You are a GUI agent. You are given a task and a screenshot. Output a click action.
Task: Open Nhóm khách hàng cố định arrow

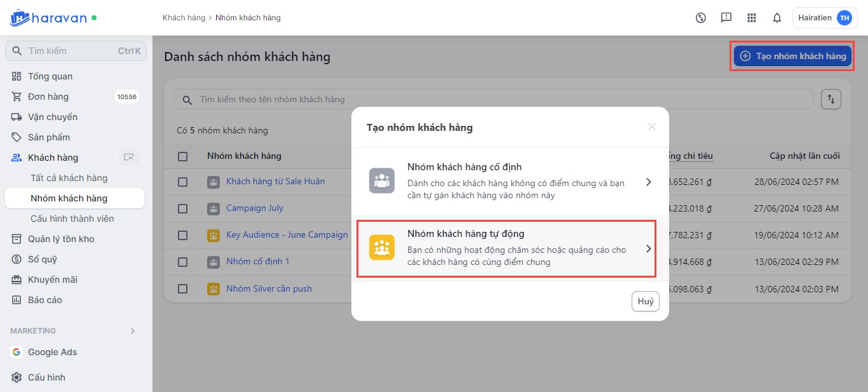click(x=648, y=182)
